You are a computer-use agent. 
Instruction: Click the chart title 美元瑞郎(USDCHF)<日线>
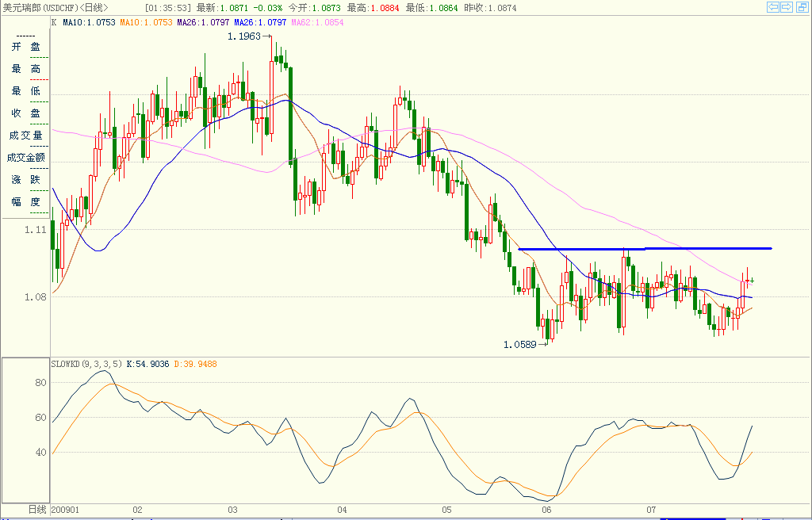(56, 8)
